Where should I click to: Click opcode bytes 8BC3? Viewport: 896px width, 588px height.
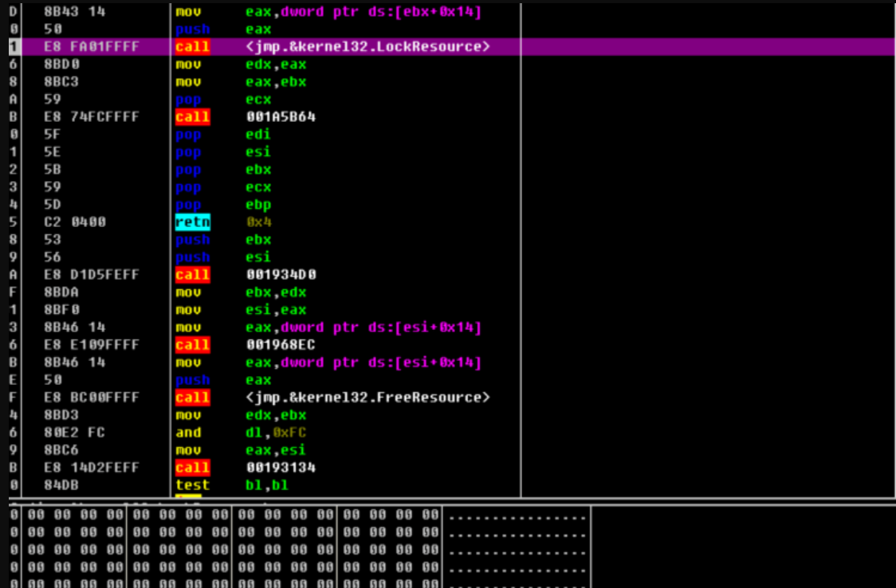coord(61,82)
